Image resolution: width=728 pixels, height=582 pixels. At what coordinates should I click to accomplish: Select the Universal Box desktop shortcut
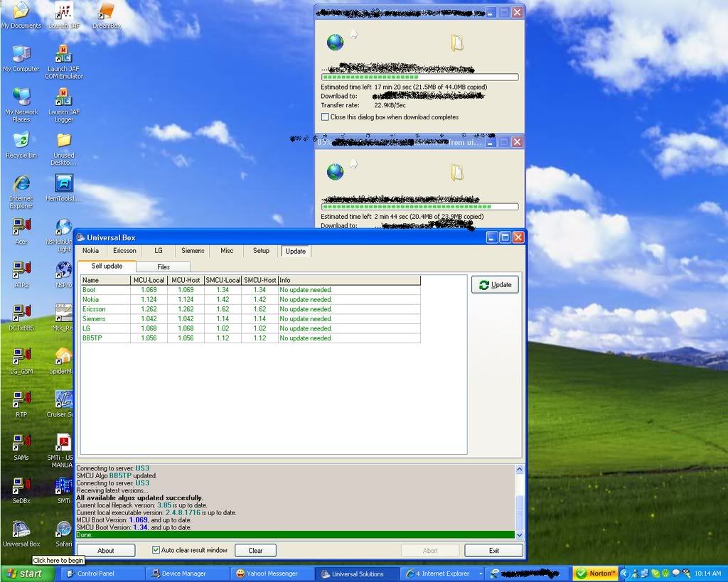click(x=21, y=533)
